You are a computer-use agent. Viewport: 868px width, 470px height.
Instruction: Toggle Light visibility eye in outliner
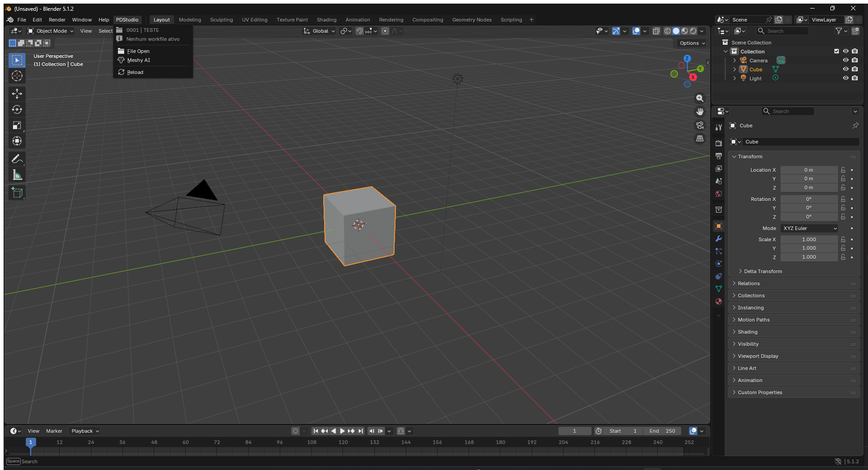pos(846,78)
